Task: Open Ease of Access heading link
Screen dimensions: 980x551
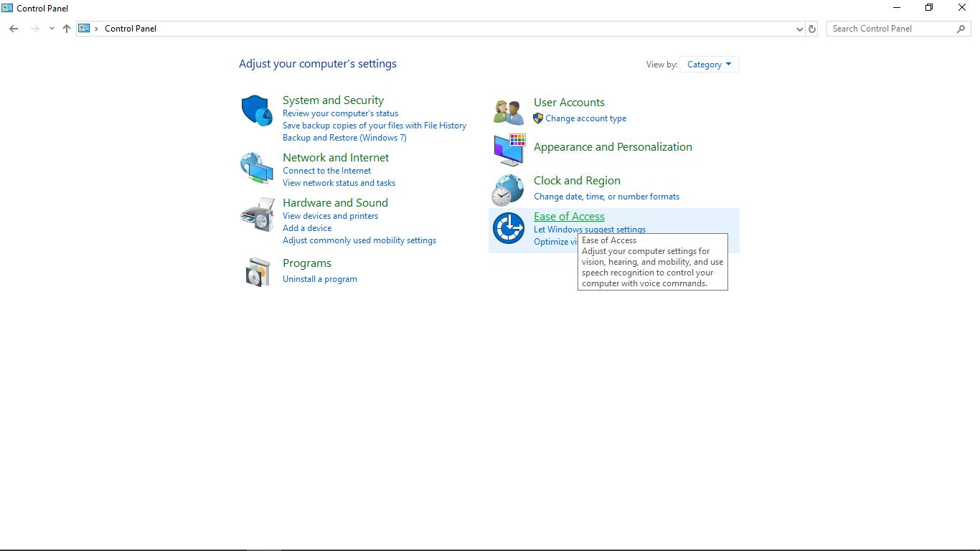Action: tap(569, 217)
